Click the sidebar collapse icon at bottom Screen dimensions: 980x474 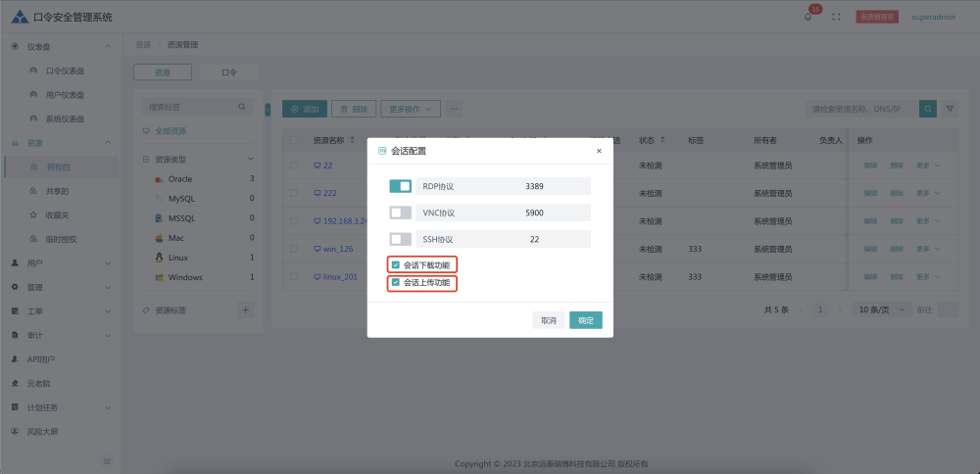(x=107, y=460)
